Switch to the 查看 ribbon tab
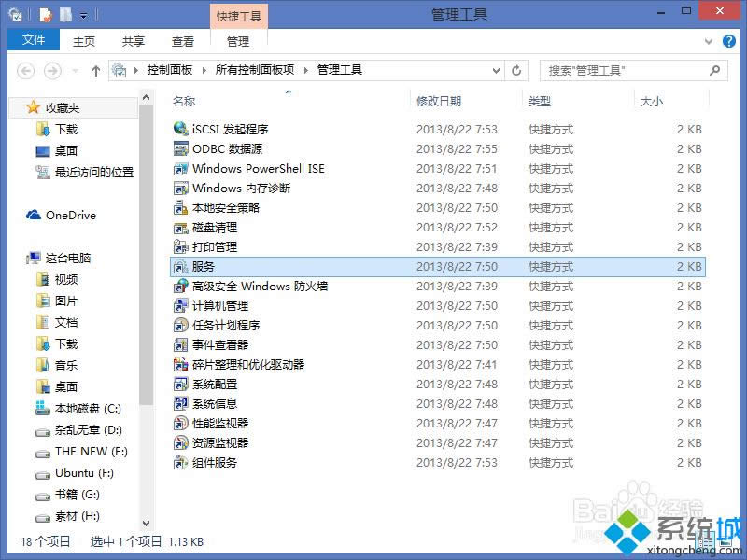This screenshot has width=747, height=560. 183,40
